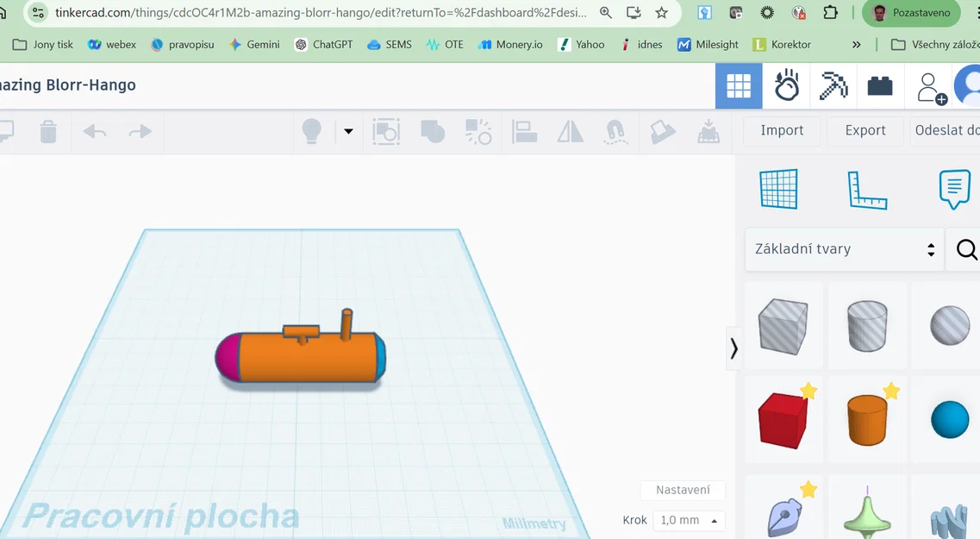Screen dimensions: 980x539
Task: Open the browser zoom magnifier icon
Action: (606, 13)
